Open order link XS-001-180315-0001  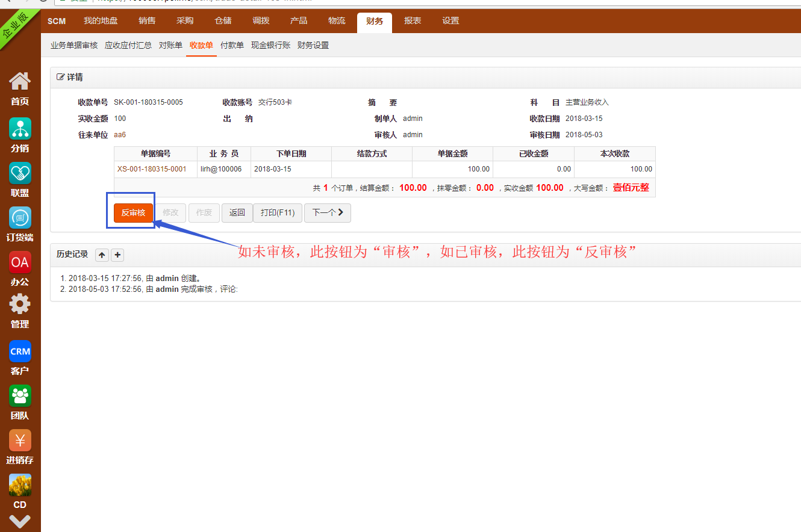point(152,169)
